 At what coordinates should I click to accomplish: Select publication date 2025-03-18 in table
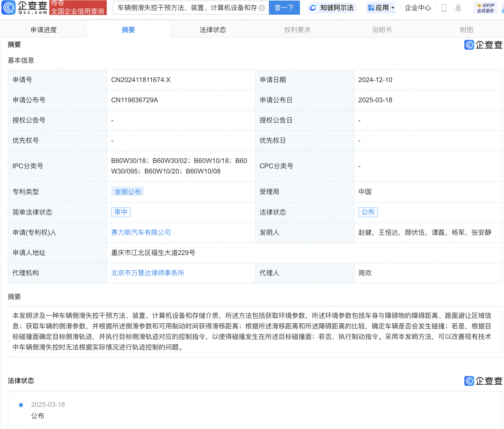pos(375,100)
